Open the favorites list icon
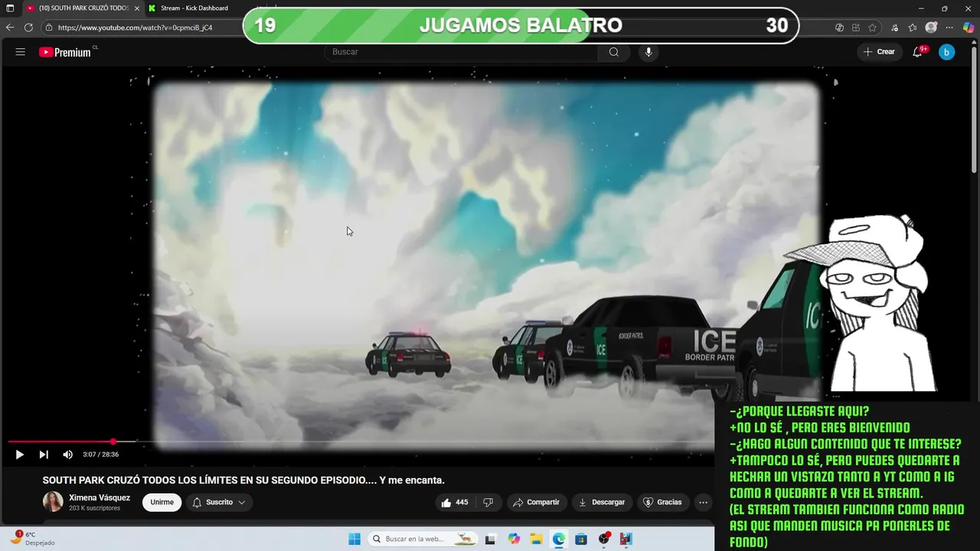 pos(913,28)
